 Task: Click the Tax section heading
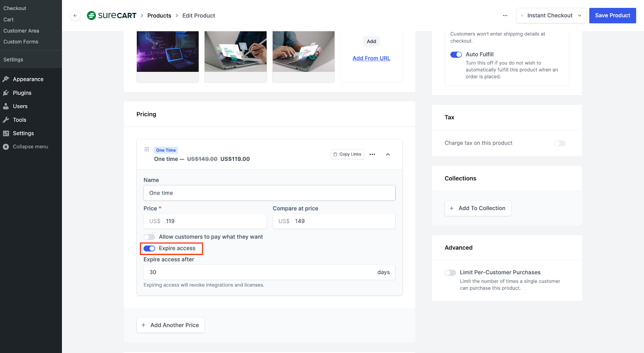pyautogui.click(x=450, y=118)
